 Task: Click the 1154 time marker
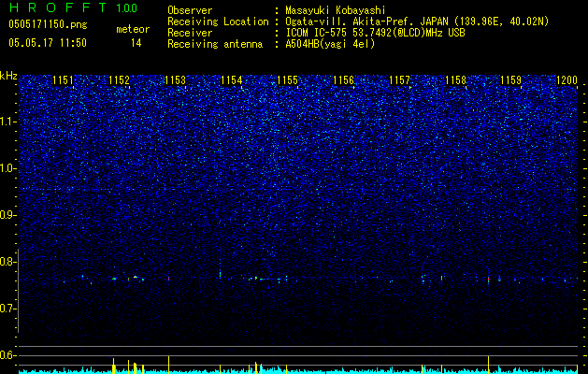(x=232, y=79)
